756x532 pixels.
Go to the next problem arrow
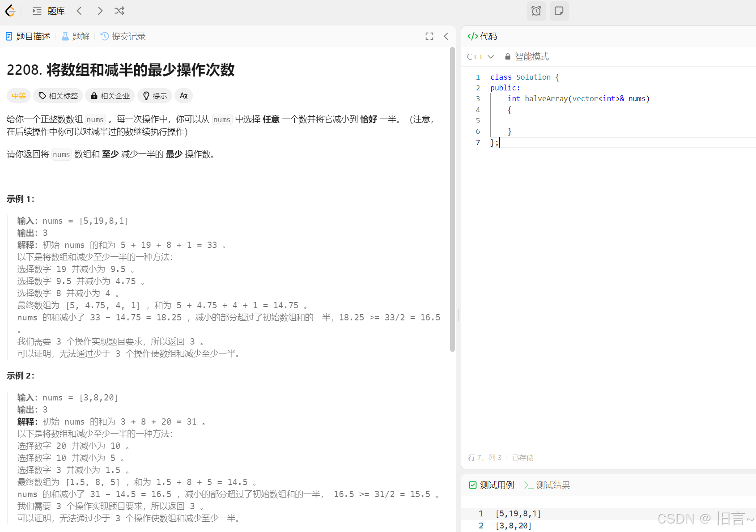[100, 11]
